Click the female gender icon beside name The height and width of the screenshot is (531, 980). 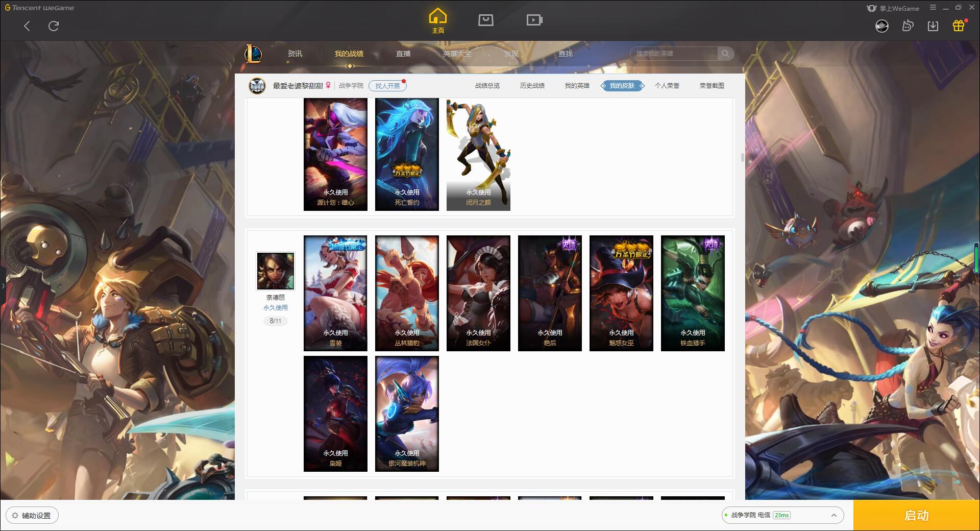pyautogui.click(x=328, y=85)
